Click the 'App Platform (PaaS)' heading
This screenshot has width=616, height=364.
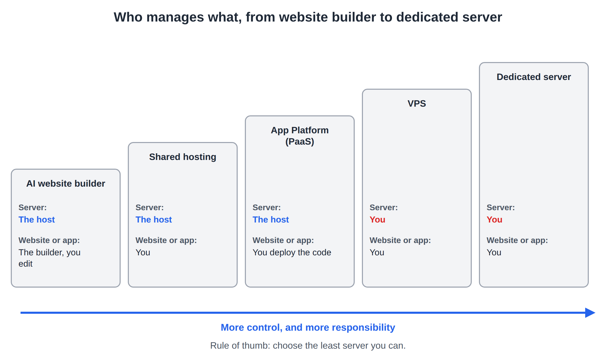pos(300,136)
